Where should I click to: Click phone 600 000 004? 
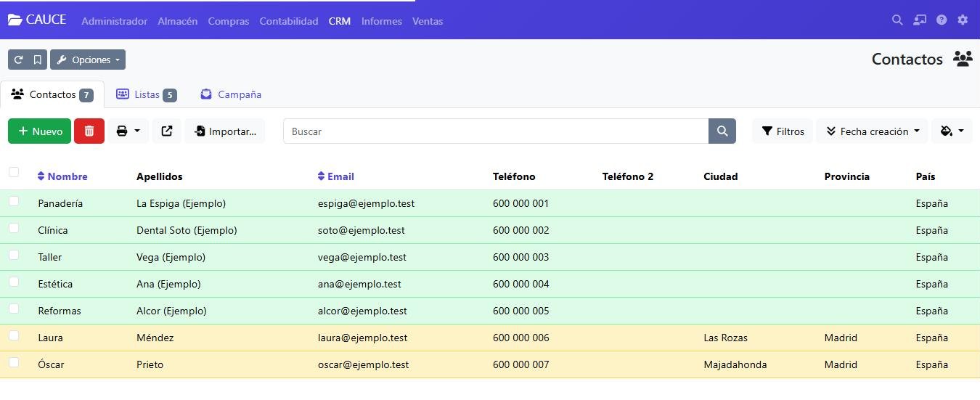click(x=521, y=284)
